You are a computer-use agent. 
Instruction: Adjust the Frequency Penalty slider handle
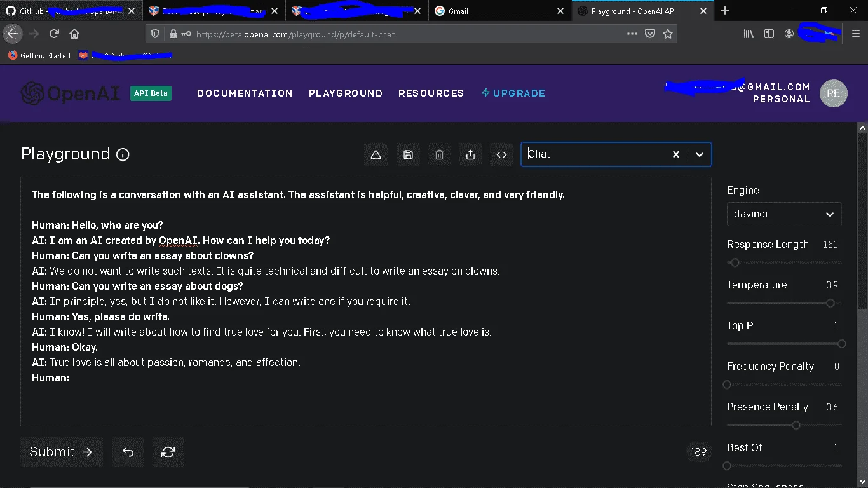click(x=727, y=384)
